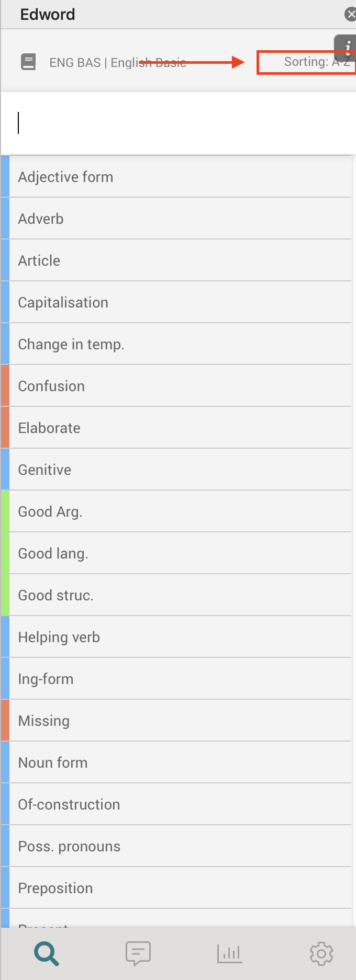Image resolution: width=356 pixels, height=980 pixels.
Task: Close the Edword panel
Action: pyautogui.click(x=350, y=14)
